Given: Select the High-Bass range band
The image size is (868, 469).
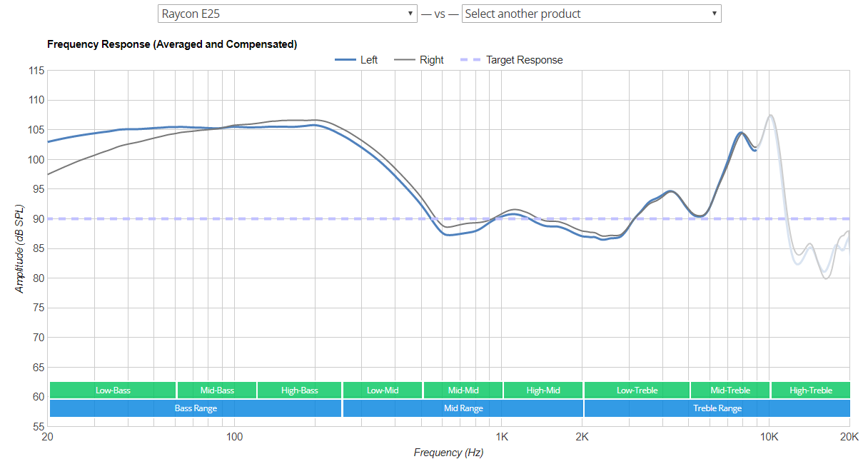Looking at the screenshot, I should tap(300, 390).
